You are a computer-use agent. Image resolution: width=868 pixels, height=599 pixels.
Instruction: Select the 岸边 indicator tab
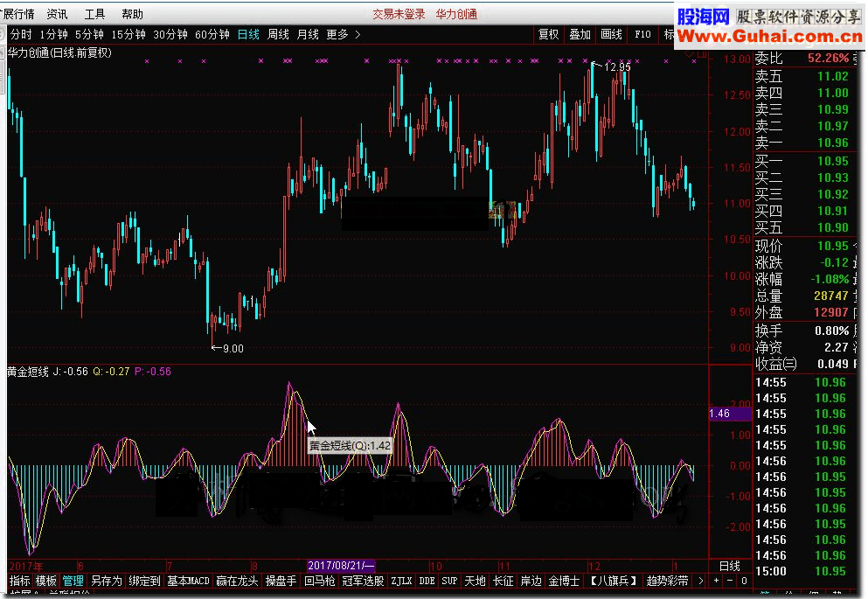coord(531,581)
